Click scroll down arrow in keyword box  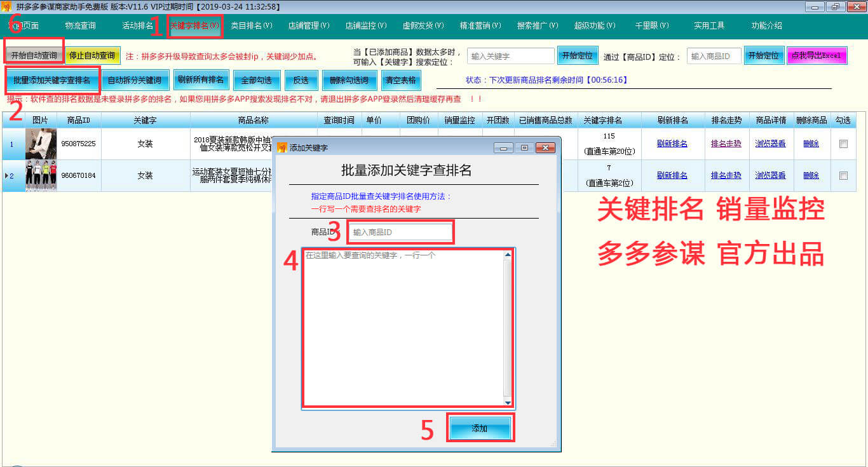point(507,402)
